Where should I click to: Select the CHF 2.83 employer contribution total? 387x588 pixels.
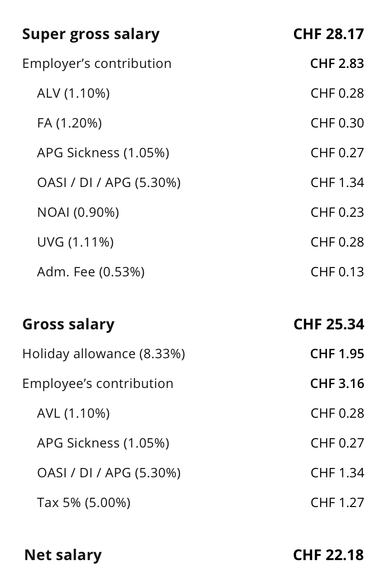337,63
